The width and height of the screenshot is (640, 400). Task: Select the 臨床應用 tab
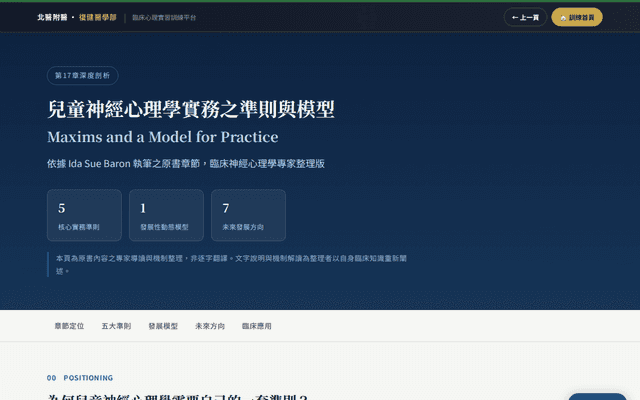(x=257, y=326)
